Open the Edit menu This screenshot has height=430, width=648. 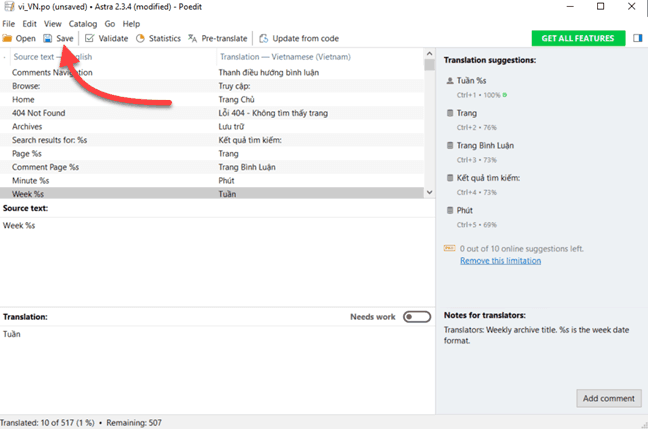(x=31, y=23)
